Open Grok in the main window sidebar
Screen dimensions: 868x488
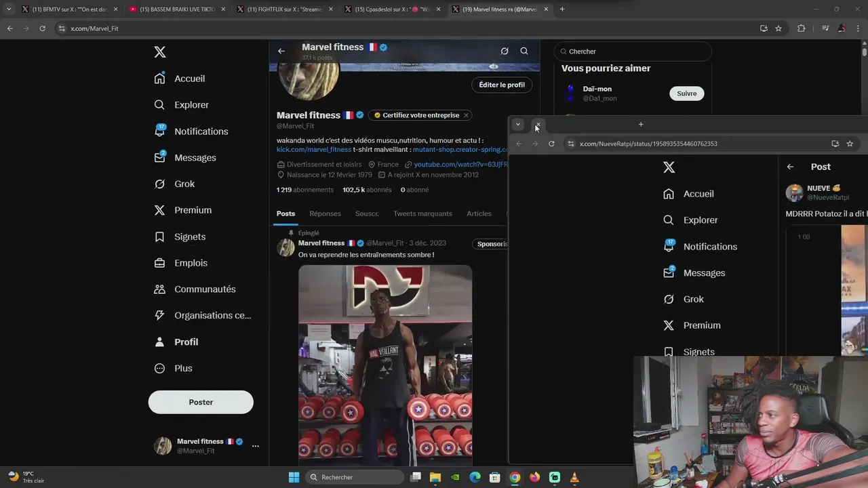coord(174,184)
